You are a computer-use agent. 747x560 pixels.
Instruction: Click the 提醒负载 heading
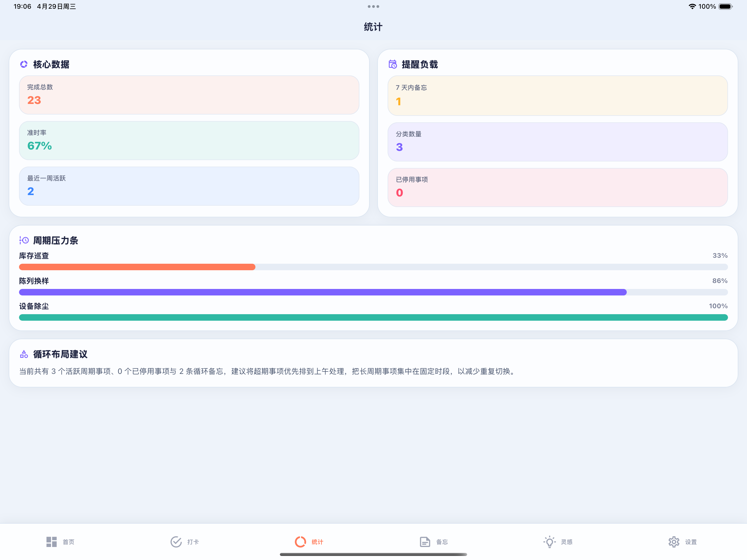click(420, 64)
